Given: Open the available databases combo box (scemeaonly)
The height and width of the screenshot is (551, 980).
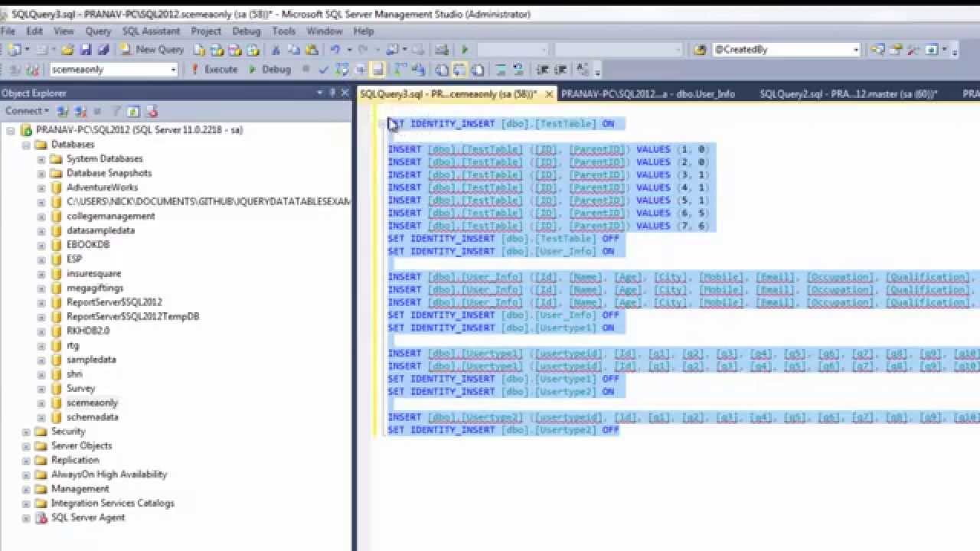Looking at the screenshot, I should [x=113, y=70].
